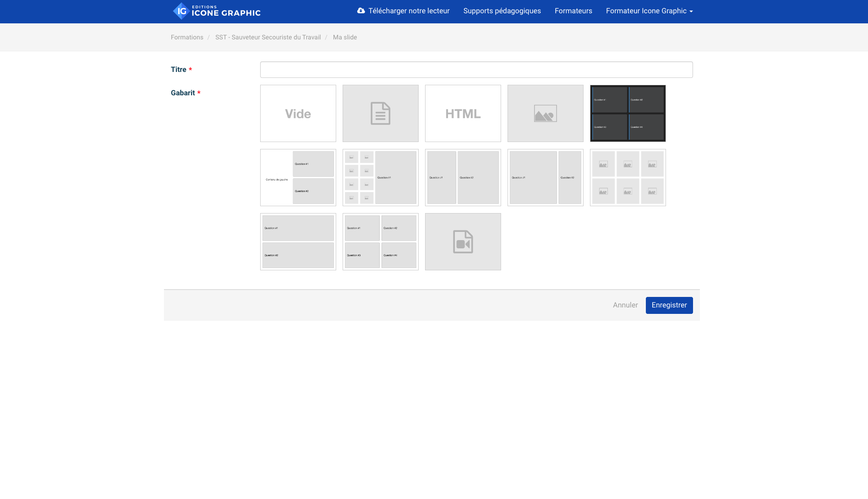The width and height of the screenshot is (868, 499).
Task: Focus the Titre input field
Action: pyautogui.click(x=476, y=70)
